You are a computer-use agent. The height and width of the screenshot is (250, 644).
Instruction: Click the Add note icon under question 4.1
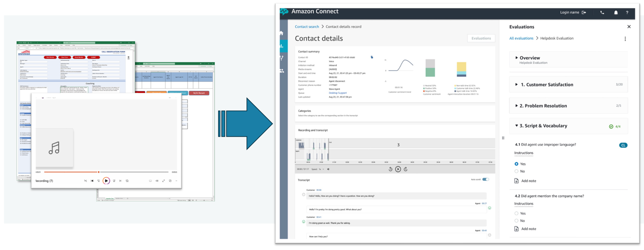tap(516, 181)
